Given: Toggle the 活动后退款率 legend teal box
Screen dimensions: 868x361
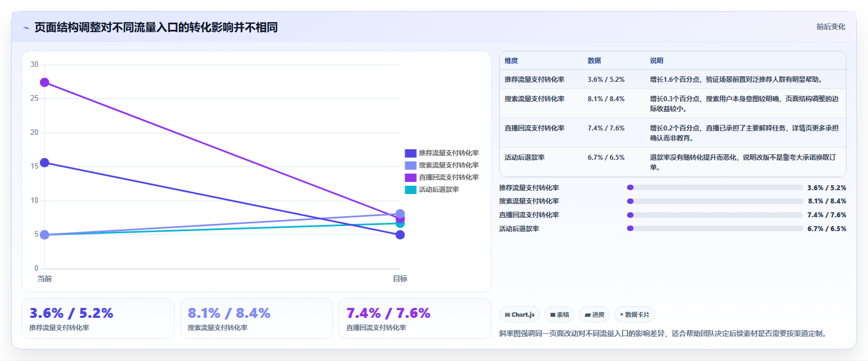Looking at the screenshot, I should pyautogui.click(x=410, y=190).
